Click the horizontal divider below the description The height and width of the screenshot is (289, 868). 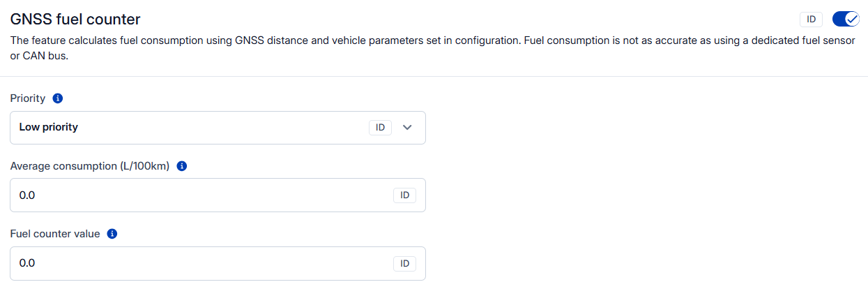(434, 76)
